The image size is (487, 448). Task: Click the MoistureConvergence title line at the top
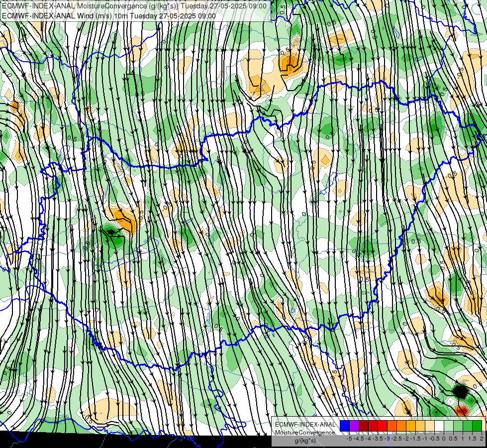point(134,6)
